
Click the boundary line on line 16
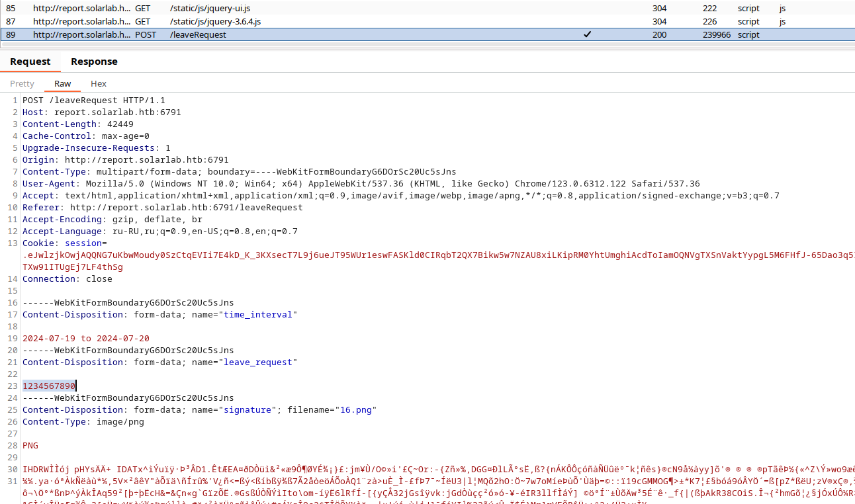128,303
